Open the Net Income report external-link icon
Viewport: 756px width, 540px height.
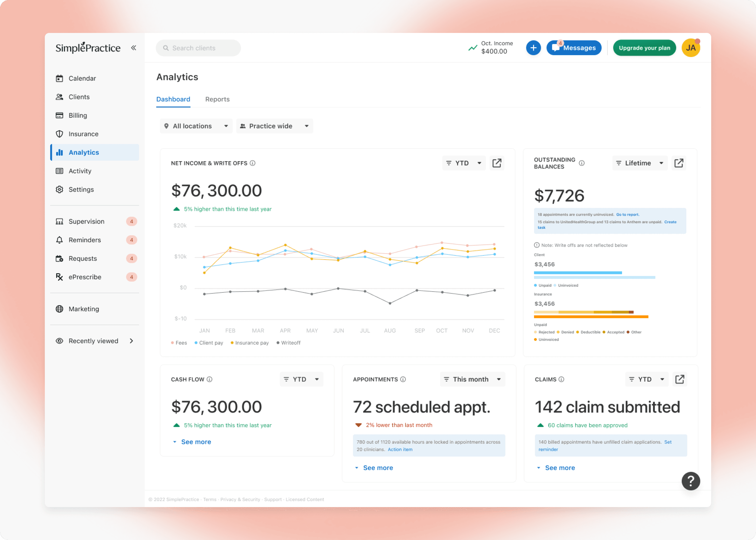pyautogui.click(x=497, y=163)
